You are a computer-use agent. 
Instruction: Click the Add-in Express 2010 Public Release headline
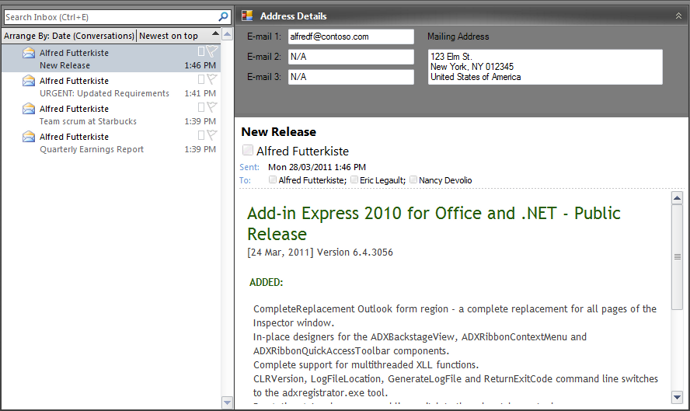433,224
